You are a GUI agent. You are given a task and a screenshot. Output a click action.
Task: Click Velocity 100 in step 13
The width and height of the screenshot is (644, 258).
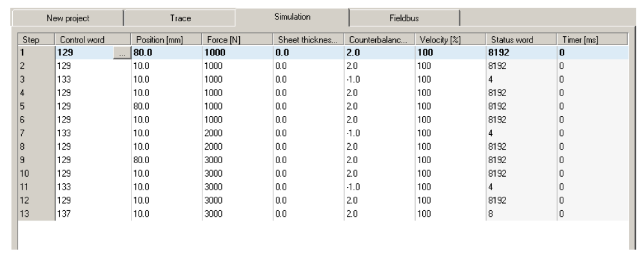pyautogui.click(x=450, y=214)
